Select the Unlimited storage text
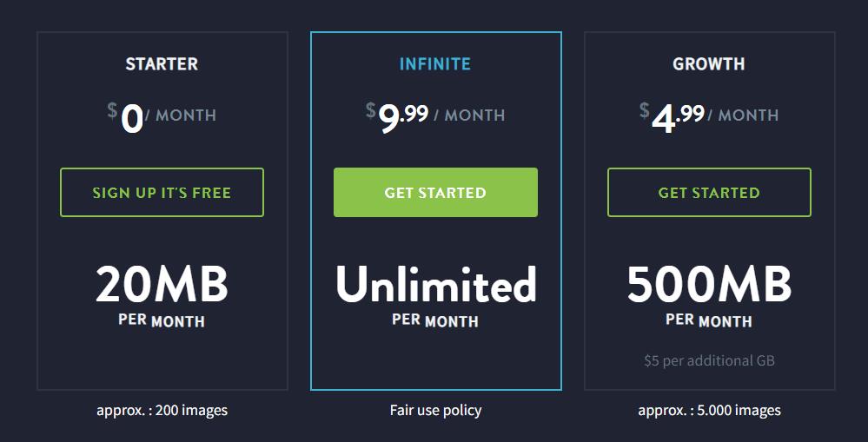Viewport: 868px width, 442px height. click(435, 284)
